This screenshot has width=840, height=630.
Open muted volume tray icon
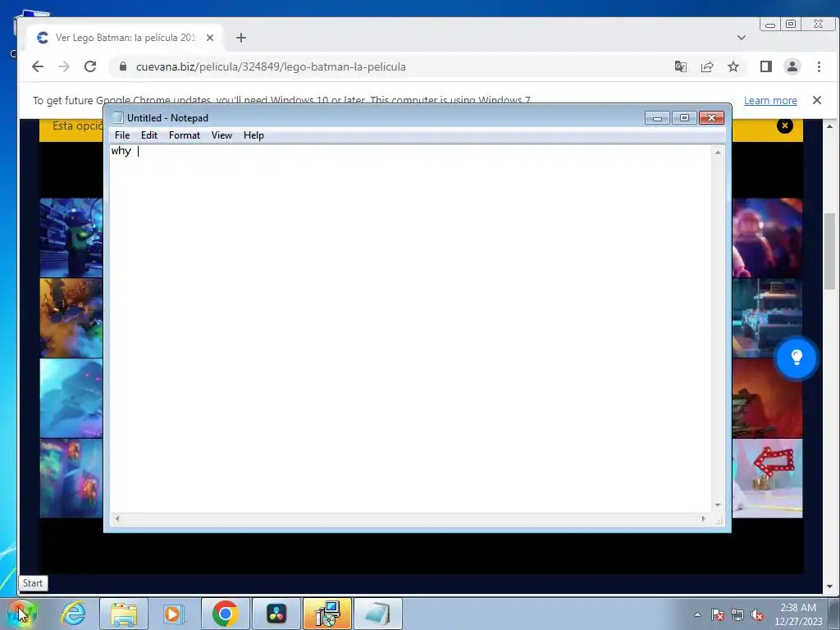point(757,614)
